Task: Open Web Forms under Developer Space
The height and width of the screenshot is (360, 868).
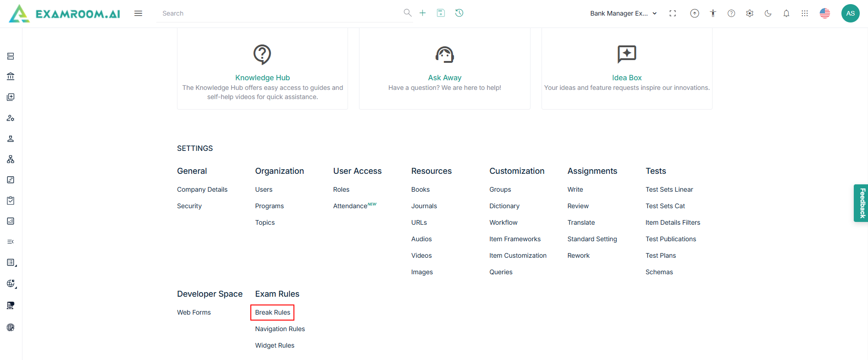Action: (x=194, y=312)
